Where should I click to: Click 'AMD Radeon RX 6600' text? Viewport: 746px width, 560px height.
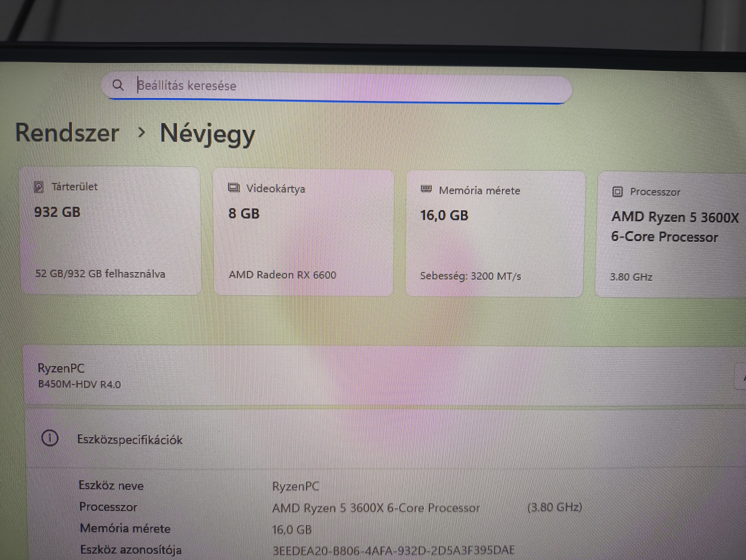pyautogui.click(x=283, y=275)
